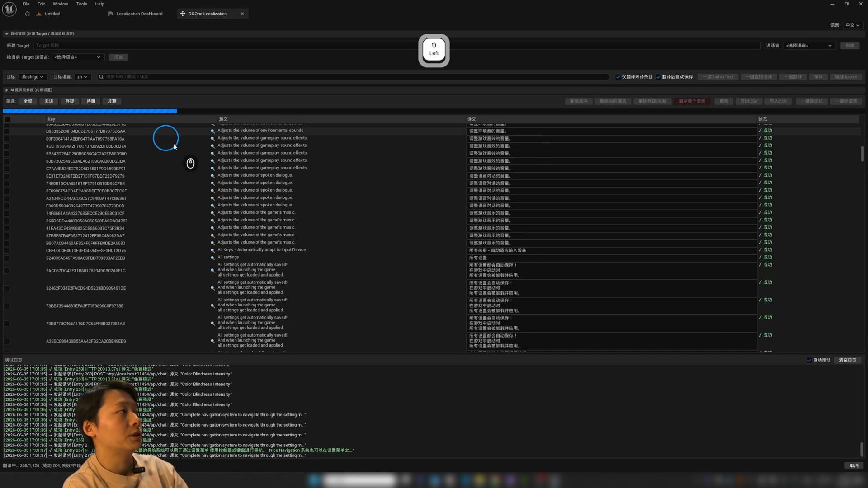Click magnifier icon for row 14F8681A4A4227686ECCE29CEE8C31CF
This screenshot has height=488, width=868.
click(x=212, y=213)
